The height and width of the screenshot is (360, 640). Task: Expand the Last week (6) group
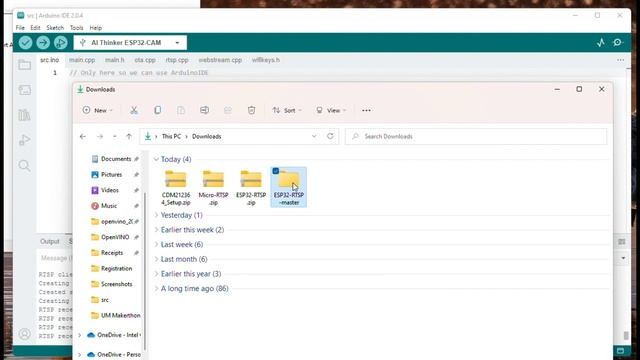[x=156, y=244]
